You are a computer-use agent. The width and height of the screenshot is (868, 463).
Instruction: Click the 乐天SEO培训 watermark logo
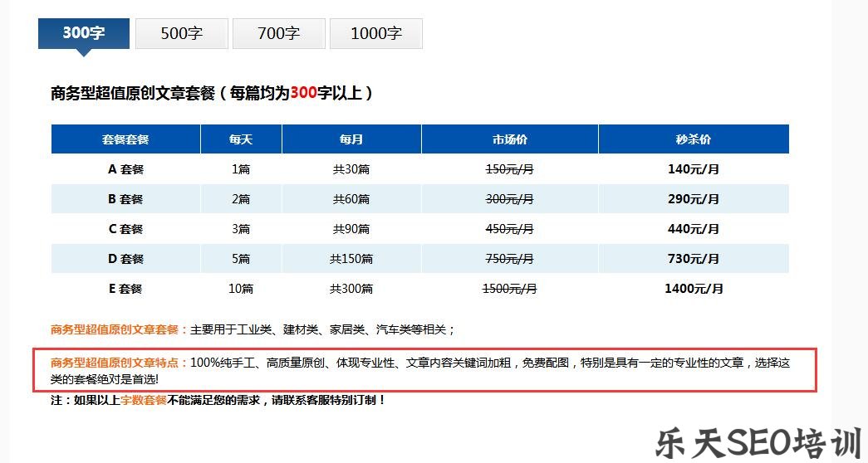(x=754, y=443)
